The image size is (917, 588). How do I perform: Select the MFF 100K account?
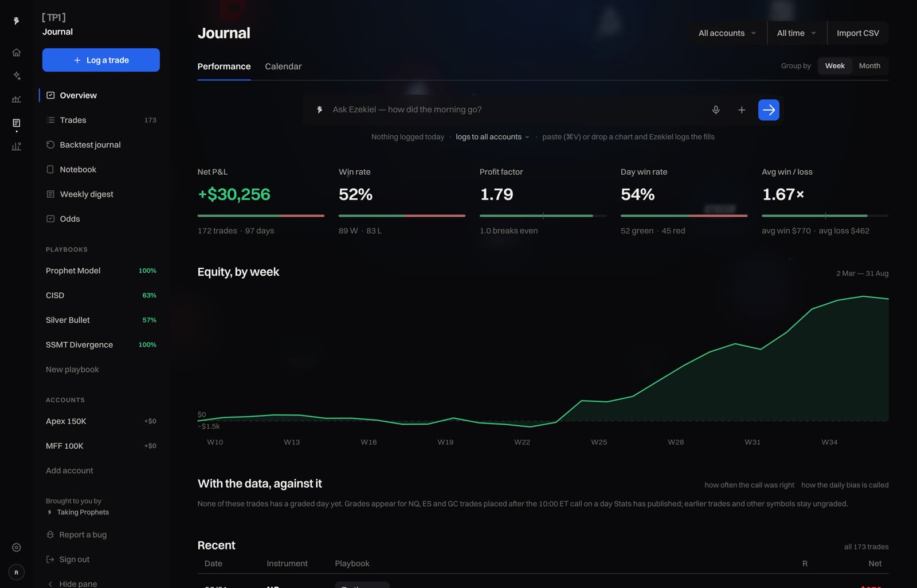click(101, 445)
